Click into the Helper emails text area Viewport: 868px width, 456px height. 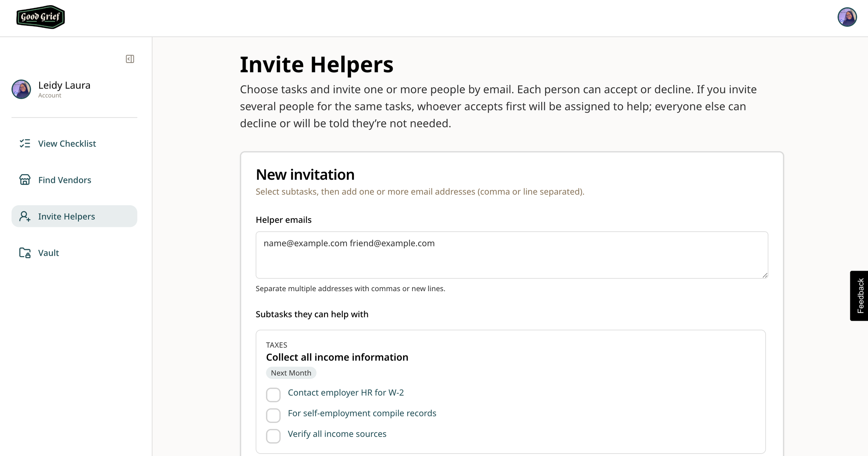click(512, 255)
